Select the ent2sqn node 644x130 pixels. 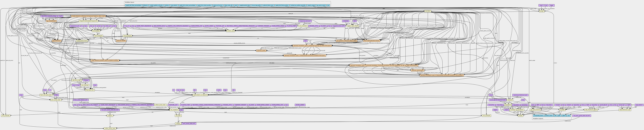[510, 100]
